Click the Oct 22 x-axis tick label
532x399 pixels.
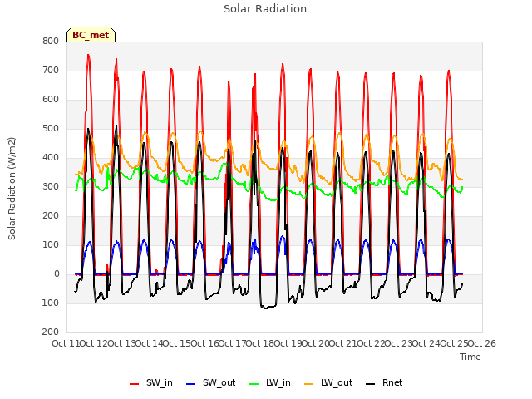tap(371, 343)
